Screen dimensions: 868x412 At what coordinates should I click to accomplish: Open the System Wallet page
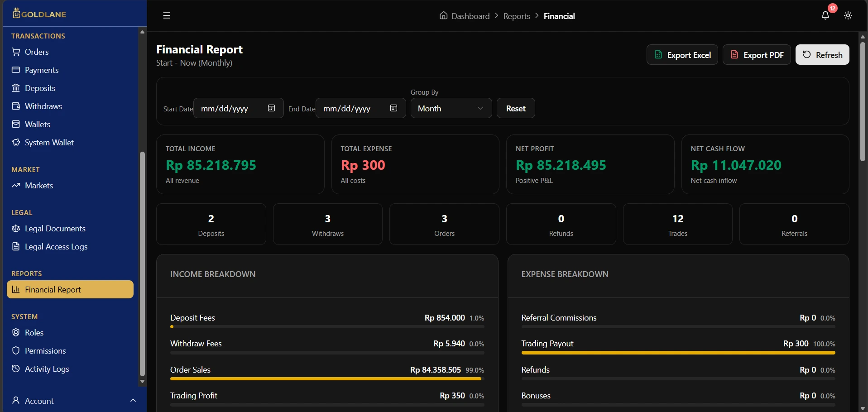(x=70, y=142)
